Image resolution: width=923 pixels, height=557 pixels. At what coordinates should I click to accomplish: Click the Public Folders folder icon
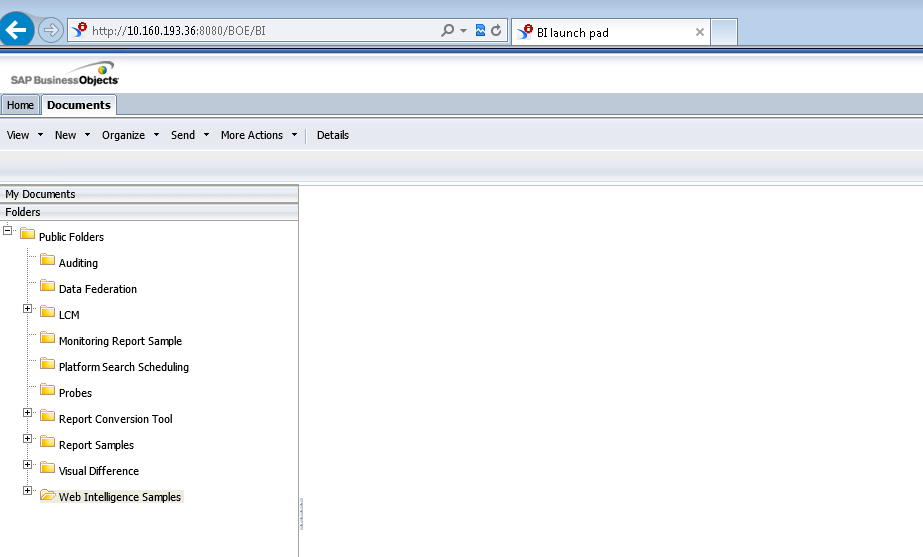pyautogui.click(x=27, y=234)
